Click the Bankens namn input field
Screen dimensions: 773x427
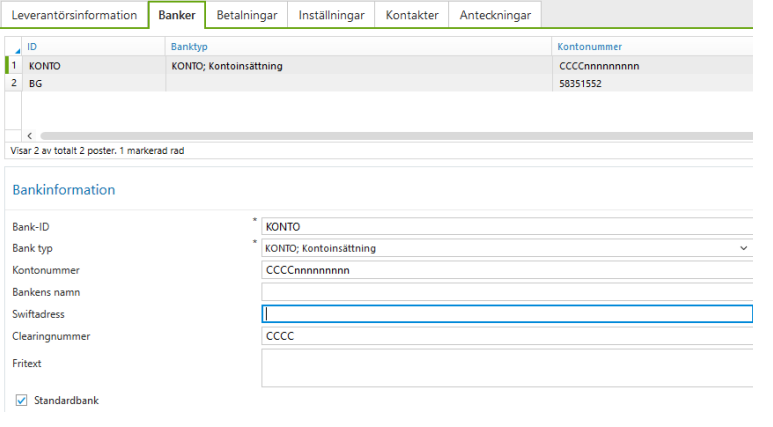pyautogui.click(x=507, y=292)
